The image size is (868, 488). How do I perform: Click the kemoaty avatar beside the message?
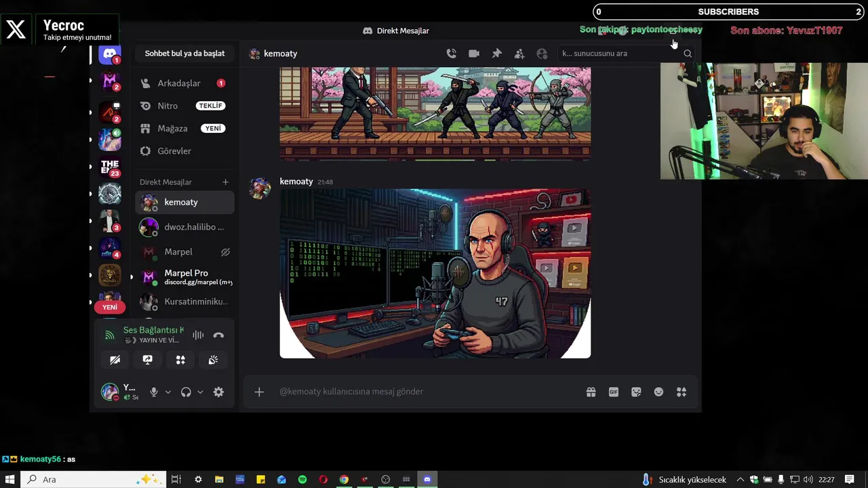coord(260,188)
